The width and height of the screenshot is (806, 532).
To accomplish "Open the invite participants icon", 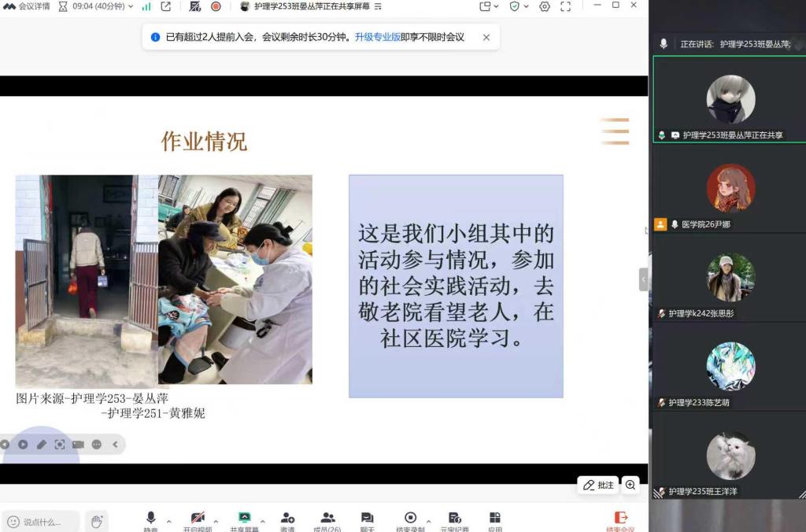I will point(287,519).
